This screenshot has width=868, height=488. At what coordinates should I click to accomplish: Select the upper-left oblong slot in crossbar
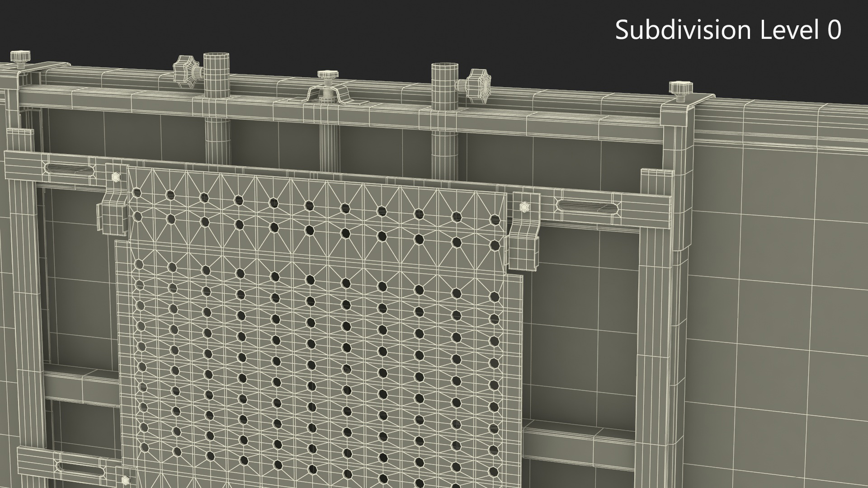(x=69, y=169)
